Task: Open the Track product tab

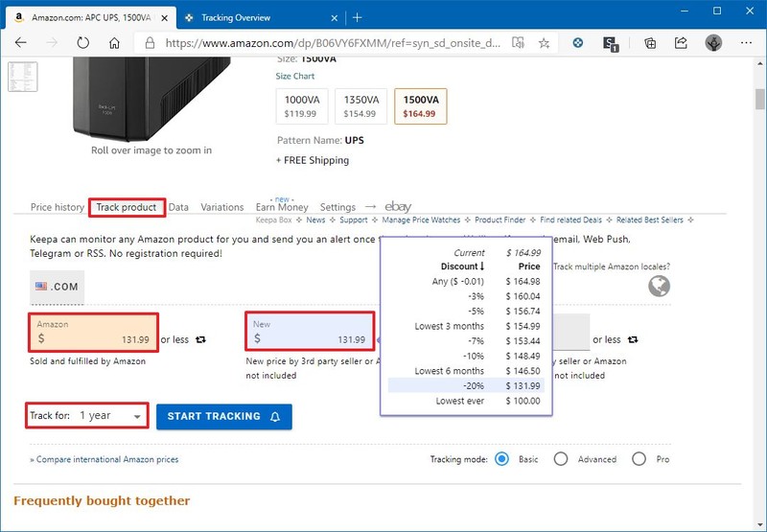Action: (x=127, y=207)
